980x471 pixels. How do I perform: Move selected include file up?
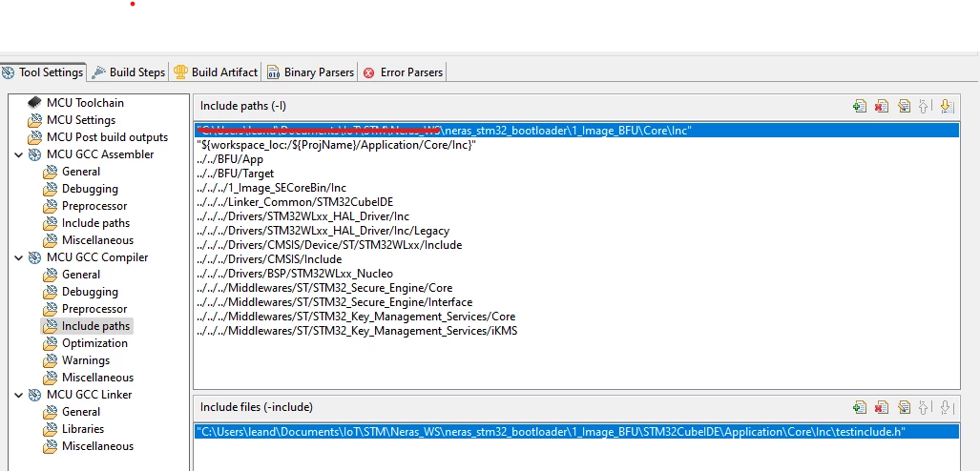[x=923, y=407]
